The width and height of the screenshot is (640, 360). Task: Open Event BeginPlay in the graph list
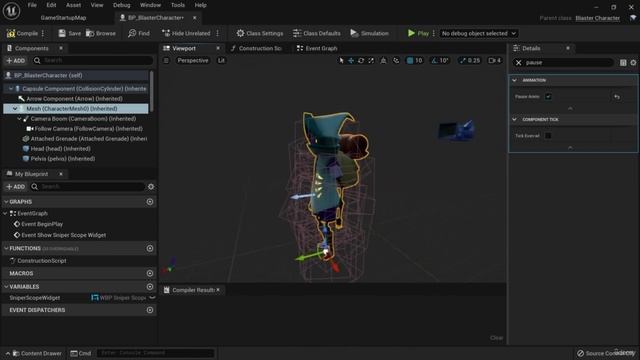38,224
